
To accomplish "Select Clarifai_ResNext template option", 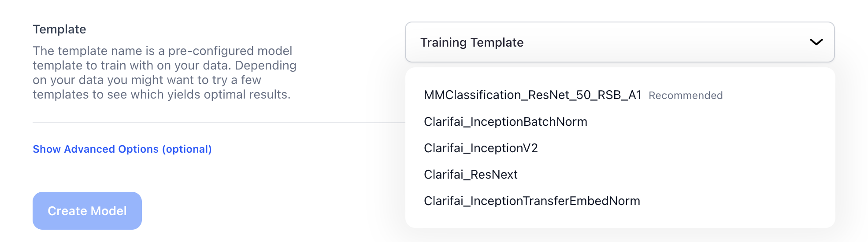I will (x=471, y=175).
